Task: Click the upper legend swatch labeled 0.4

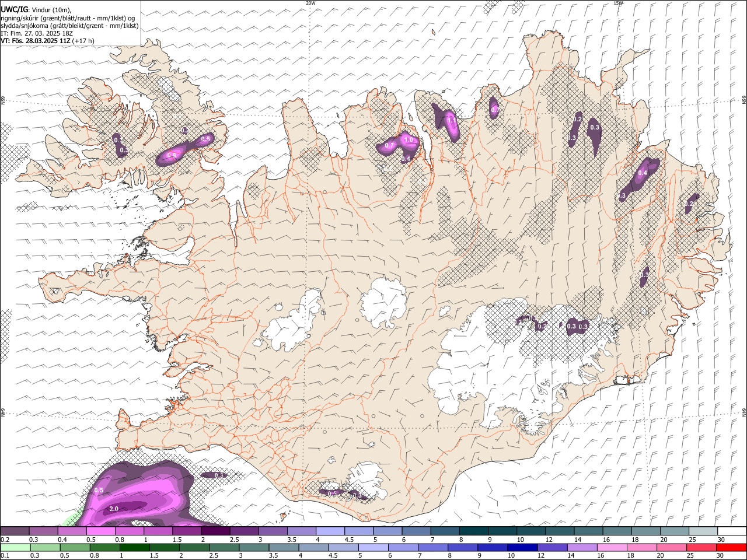Action: click(x=72, y=531)
